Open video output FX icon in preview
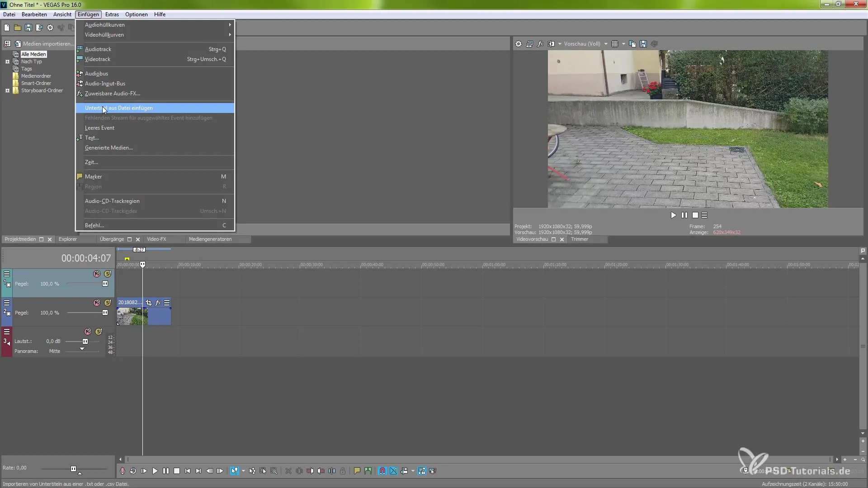Image resolution: width=868 pixels, height=488 pixels. 540,44
